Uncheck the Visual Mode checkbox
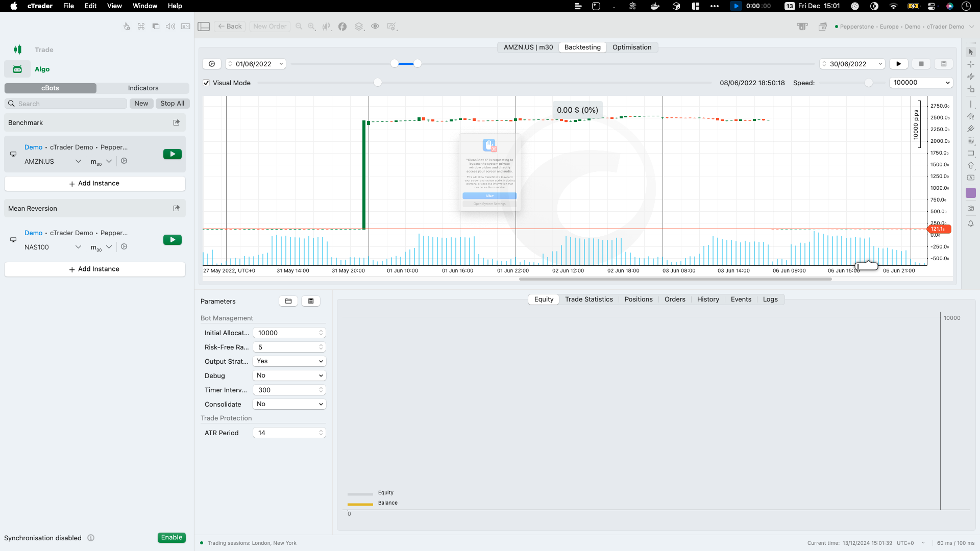980x551 pixels. (206, 83)
